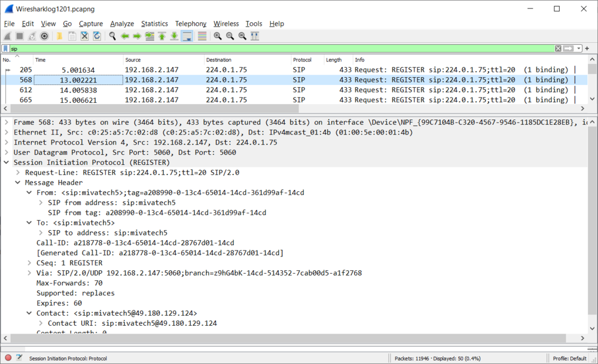Click the Profile: Default status label
598x364 pixels.
coord(569,358)
